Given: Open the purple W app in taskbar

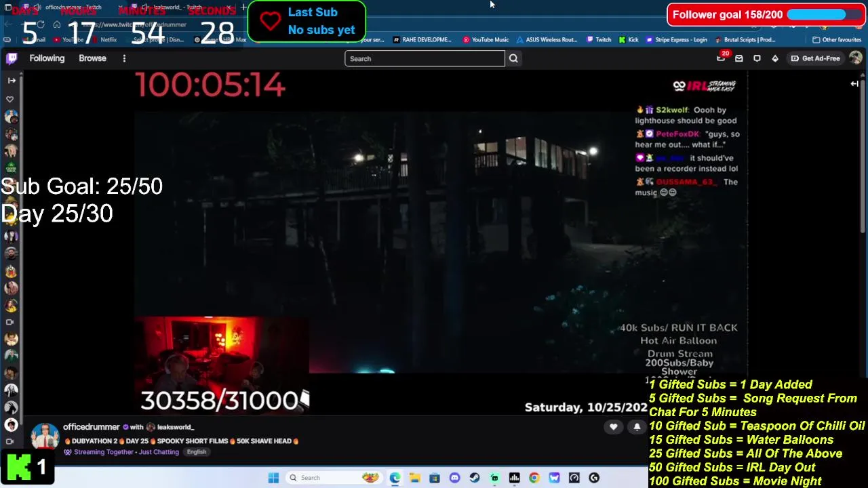Looking at the screenshot, I should (554, 478).
